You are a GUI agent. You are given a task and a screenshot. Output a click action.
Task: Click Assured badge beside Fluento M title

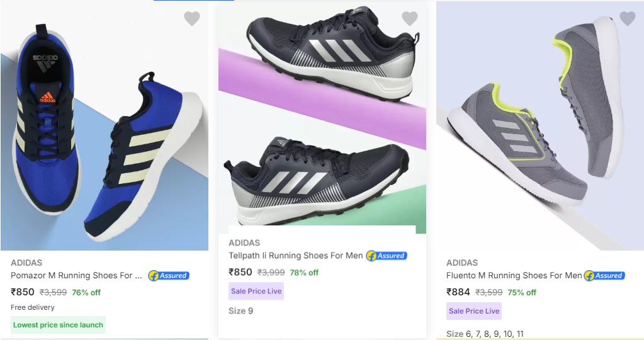click(604, 276)
